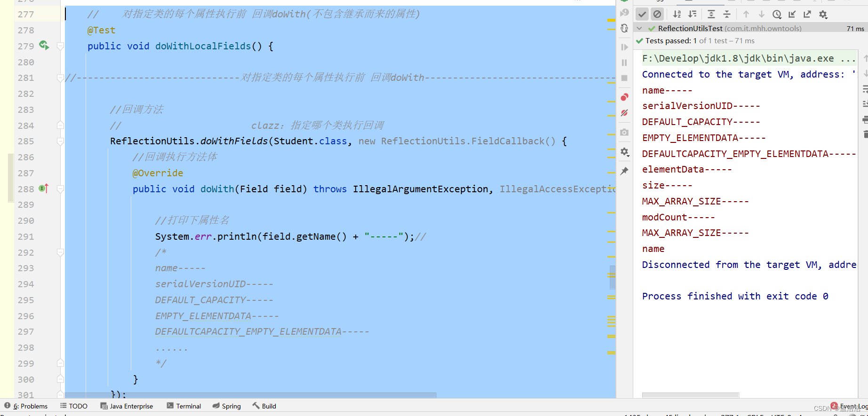Open the Build tool window
This screenshot has height=416, width=868.
click(x=264, y=406)
